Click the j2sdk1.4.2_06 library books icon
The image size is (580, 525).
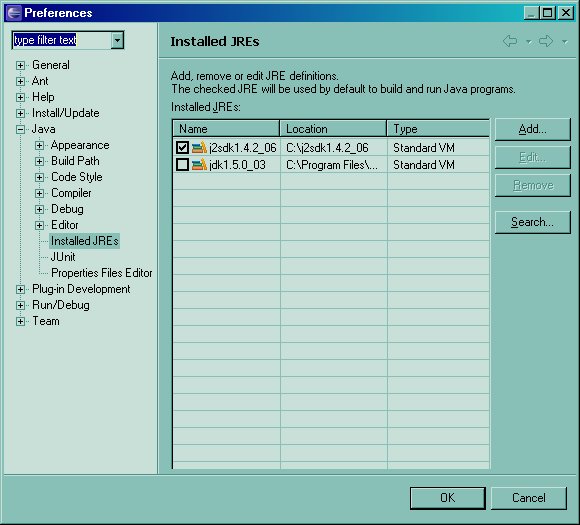199,148
